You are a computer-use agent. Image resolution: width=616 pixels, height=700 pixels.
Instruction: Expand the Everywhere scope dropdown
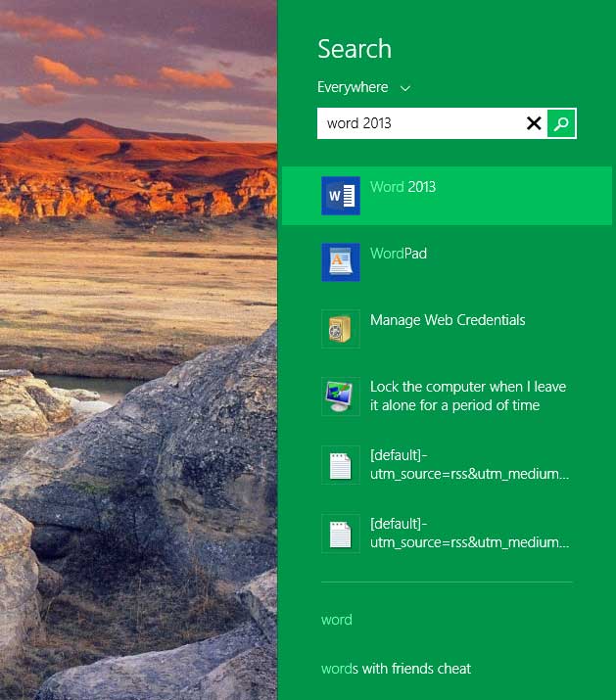(363, 87)
